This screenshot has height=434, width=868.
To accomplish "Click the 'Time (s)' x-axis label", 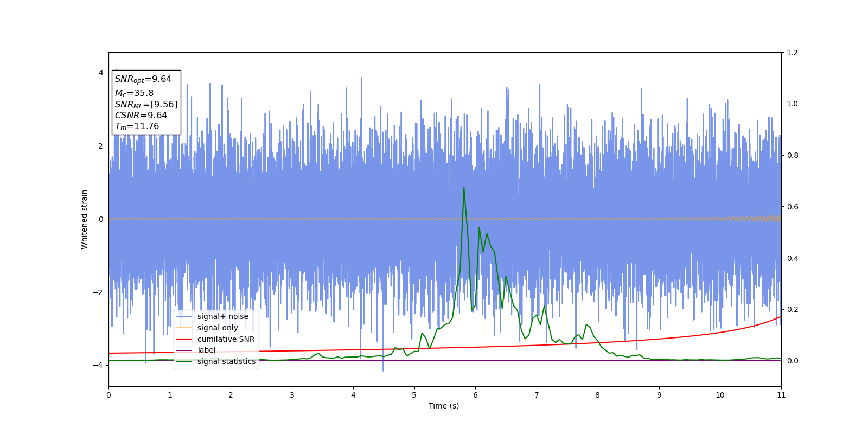I will 444,406.
